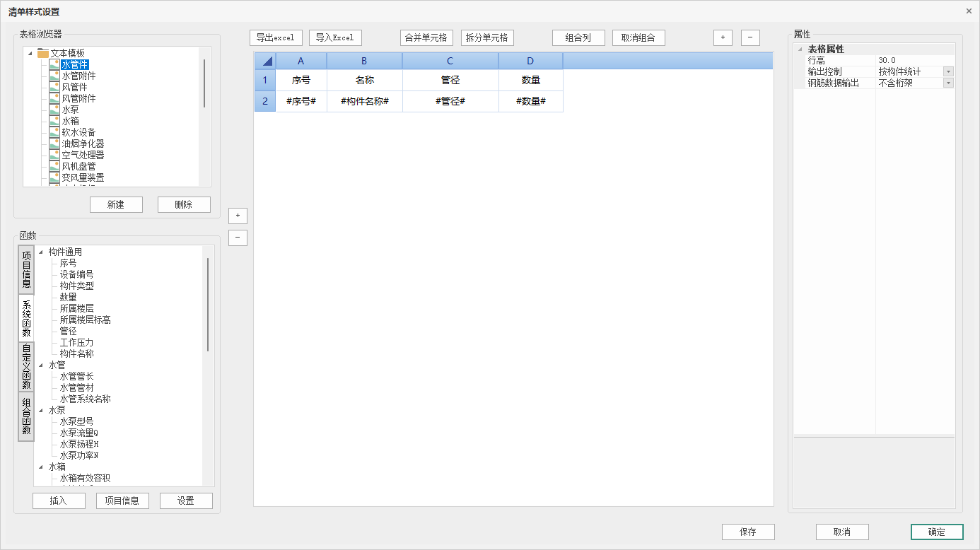
Task: Click the icon beside 水泵 in table browser
Action: click(54, 110)
